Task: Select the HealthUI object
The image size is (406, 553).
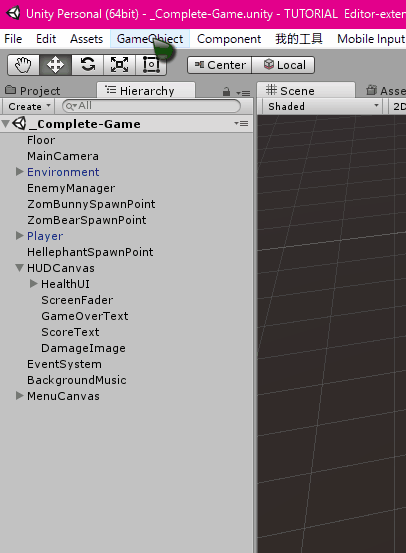Action: [65, 284]
